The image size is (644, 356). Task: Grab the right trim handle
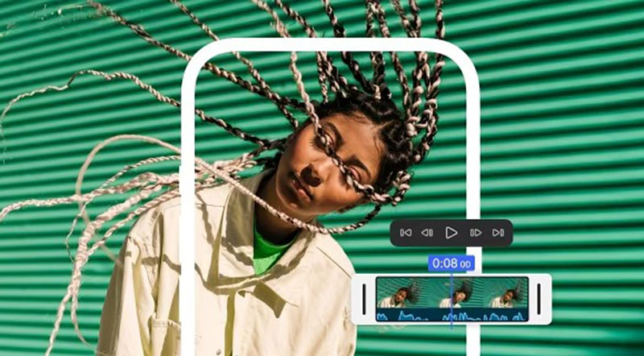click(539, 300)
